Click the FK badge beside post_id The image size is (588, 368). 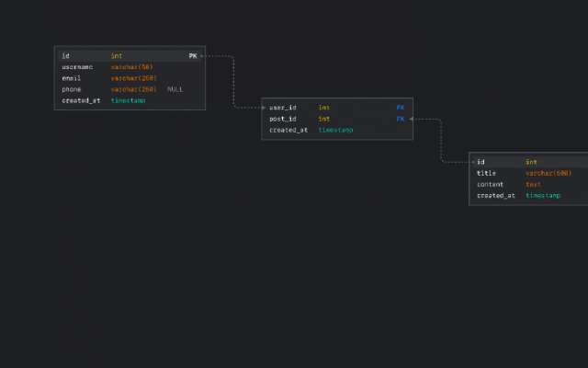pyautogui.click(x=401, y=119)
